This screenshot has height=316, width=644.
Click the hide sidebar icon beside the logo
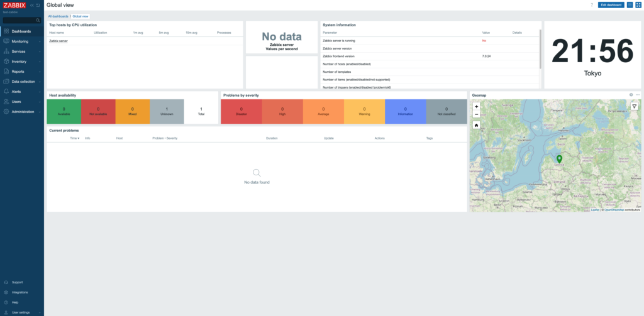(x=38, y=5)
